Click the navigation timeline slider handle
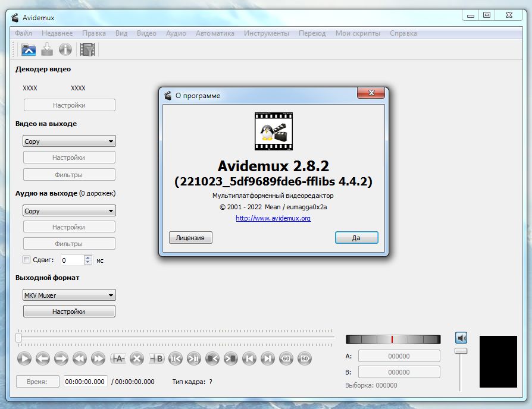 18,338
